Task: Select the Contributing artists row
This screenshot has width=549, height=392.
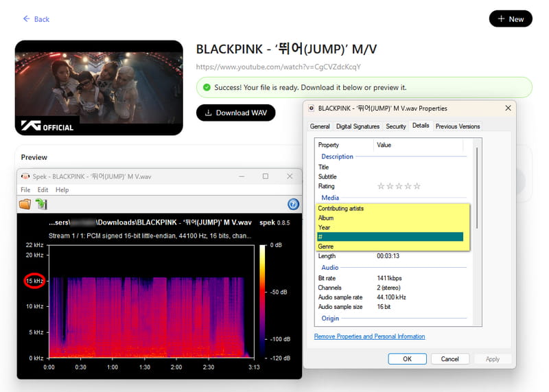Action: pos(392,209)
